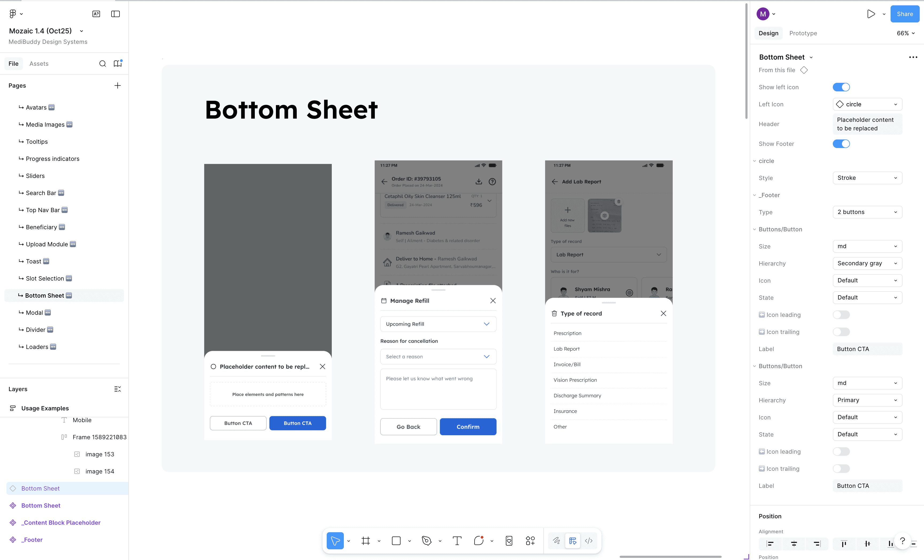Click the blue Share button
This screenshot has height=560, width=924.
point(904,14)
